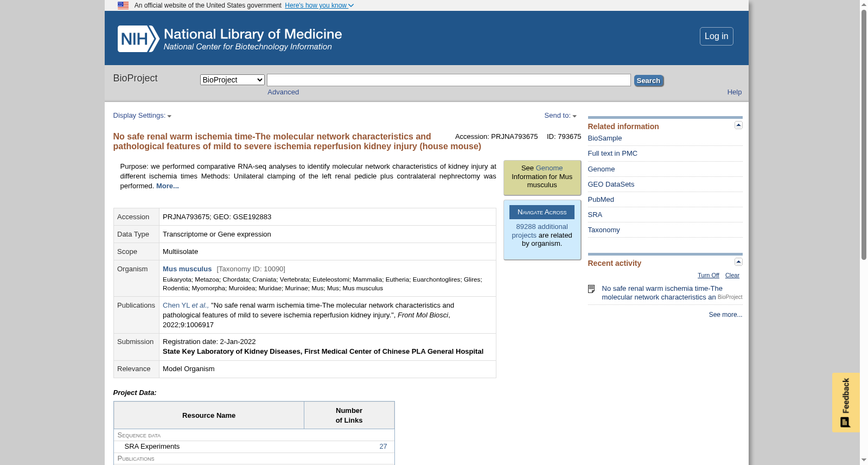Click the project title heading
This screenshot has width=868, height=465.
(297, 142)
